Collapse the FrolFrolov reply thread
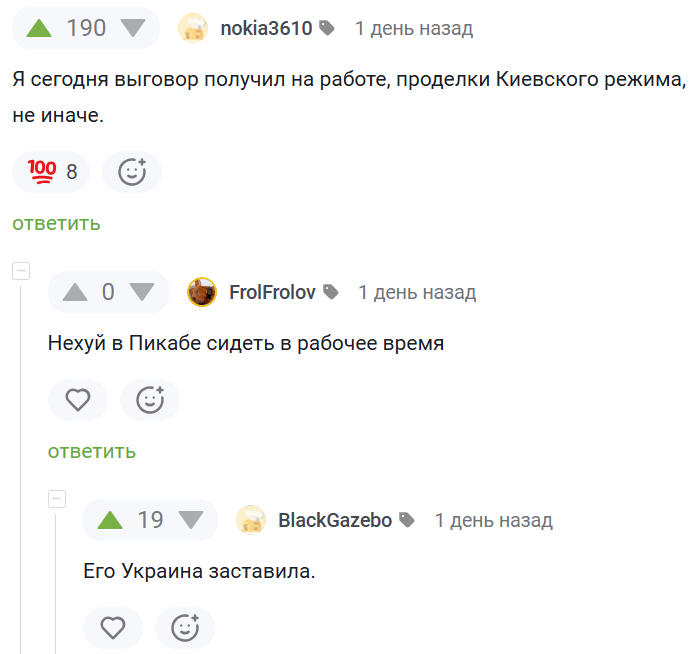 (x=21, y=271)
